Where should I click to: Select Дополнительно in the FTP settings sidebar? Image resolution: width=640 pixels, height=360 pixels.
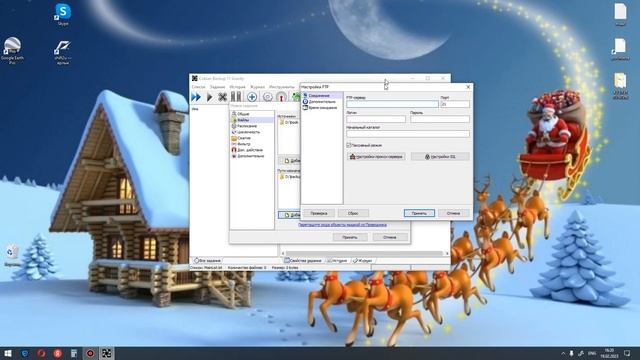[322, 102]
